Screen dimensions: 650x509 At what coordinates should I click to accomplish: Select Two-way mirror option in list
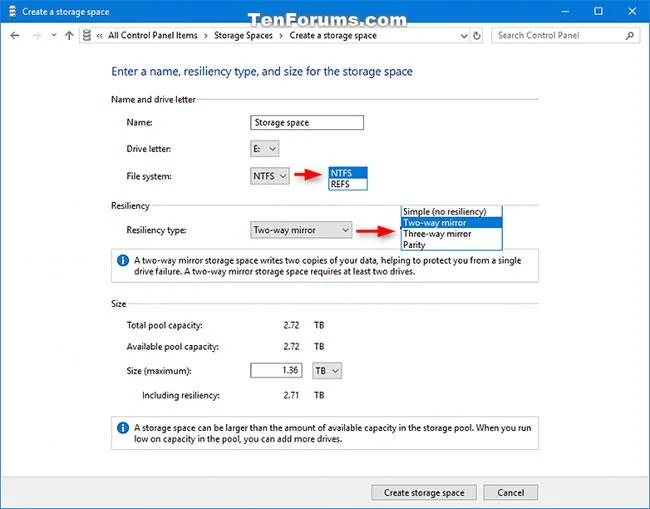pos(451,223)
